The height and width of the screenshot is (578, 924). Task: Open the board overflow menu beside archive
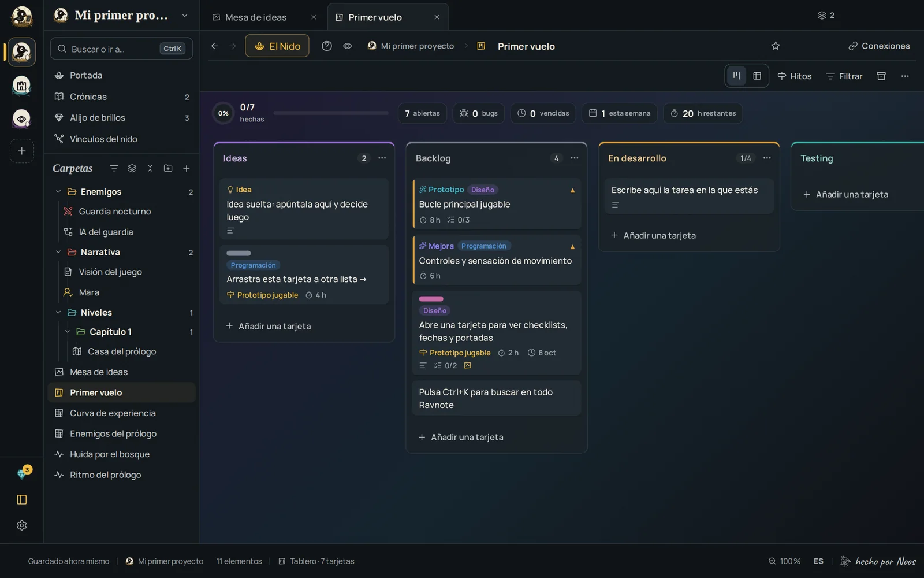click(x=905, y=76)
